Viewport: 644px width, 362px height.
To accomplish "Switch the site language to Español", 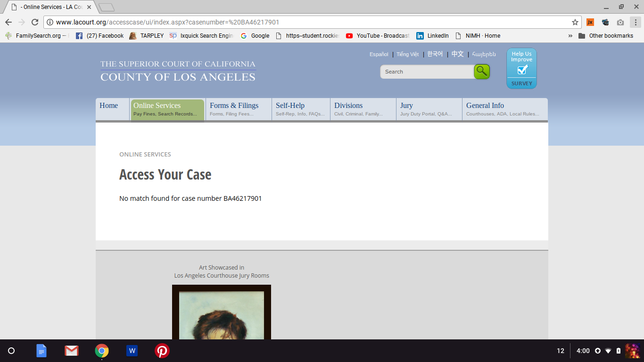I will (x=379, y=54).
